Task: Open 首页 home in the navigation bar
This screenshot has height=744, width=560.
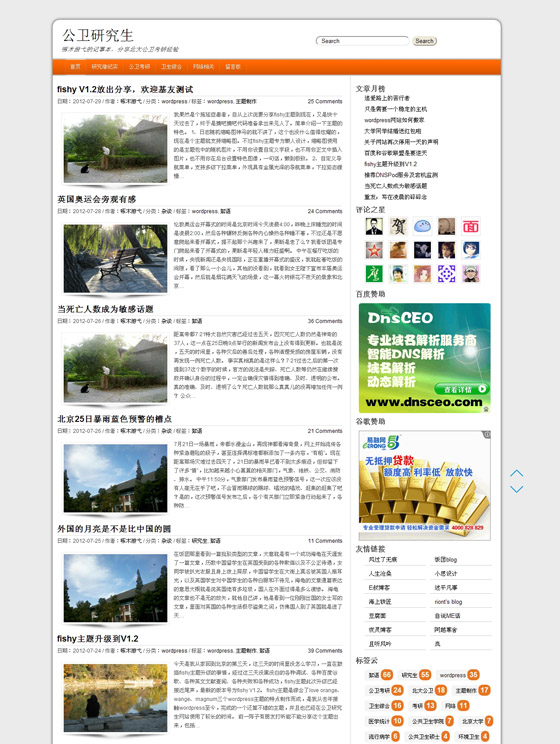Action: tap(75, 67)
